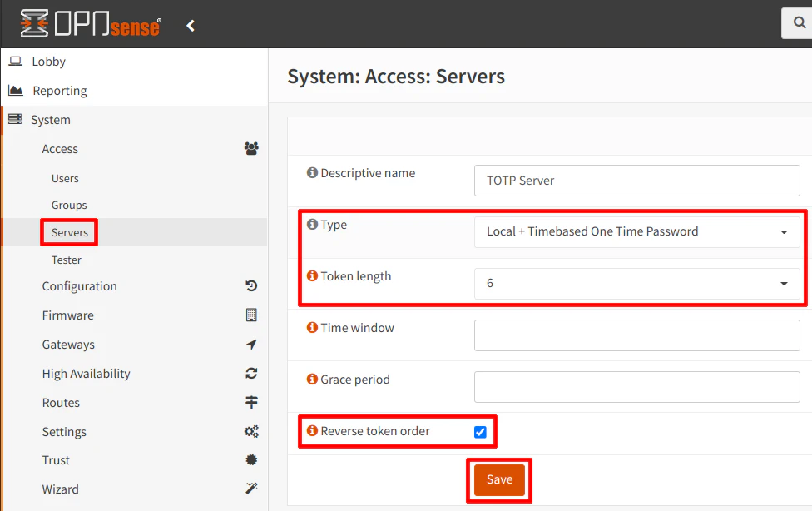The width and height of the screenshot is (812, 511).
Task: Click the Time window input field
Action: tap(637, 335)
